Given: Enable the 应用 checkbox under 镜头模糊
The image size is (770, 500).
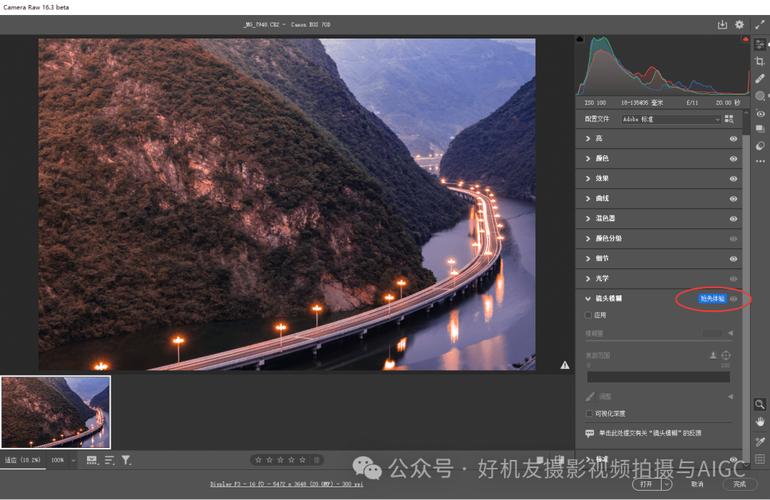Looking at the screenshot, I should [x=588, y=315].
